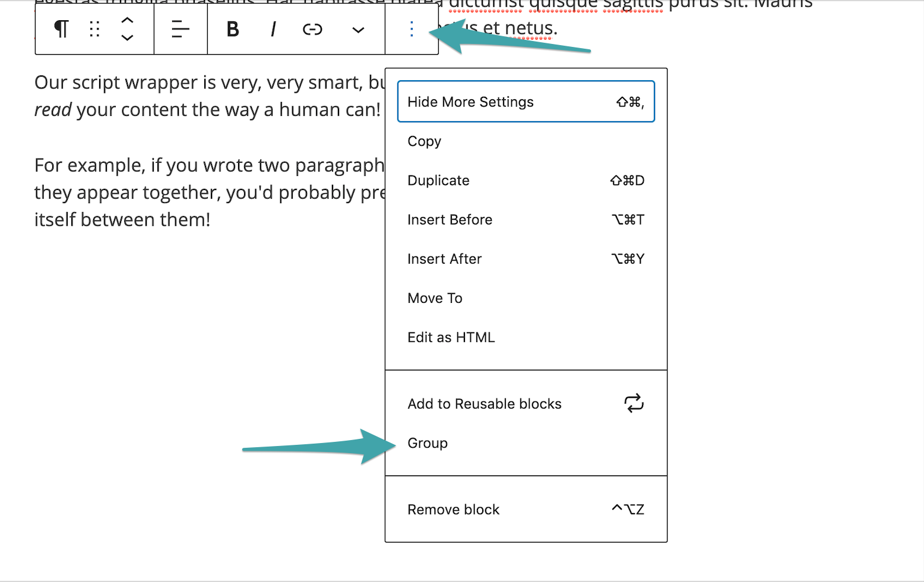Choose Copy from the options menu
Screen dimensions: 924x582
coord(424,141)
